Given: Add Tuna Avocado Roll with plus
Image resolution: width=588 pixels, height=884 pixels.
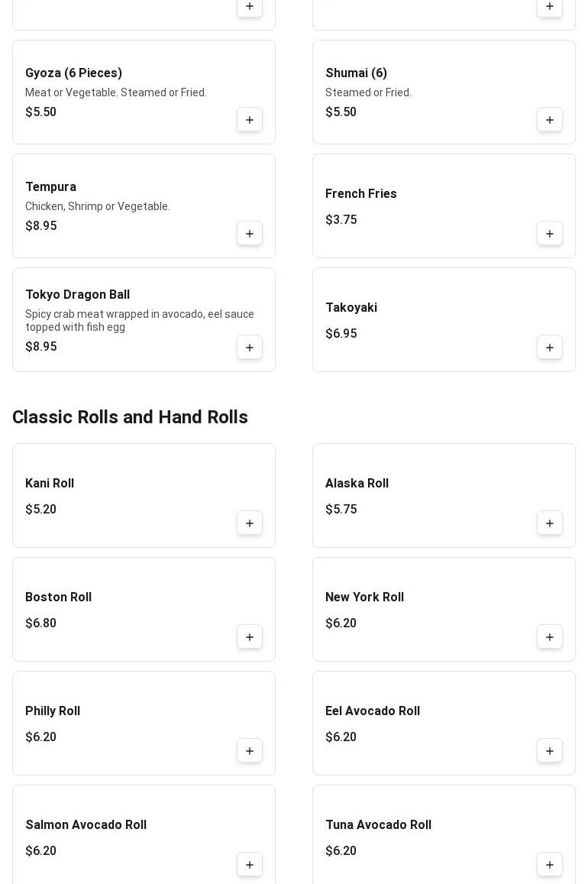Looking at the screenshot, I should (x=550, y=865).
